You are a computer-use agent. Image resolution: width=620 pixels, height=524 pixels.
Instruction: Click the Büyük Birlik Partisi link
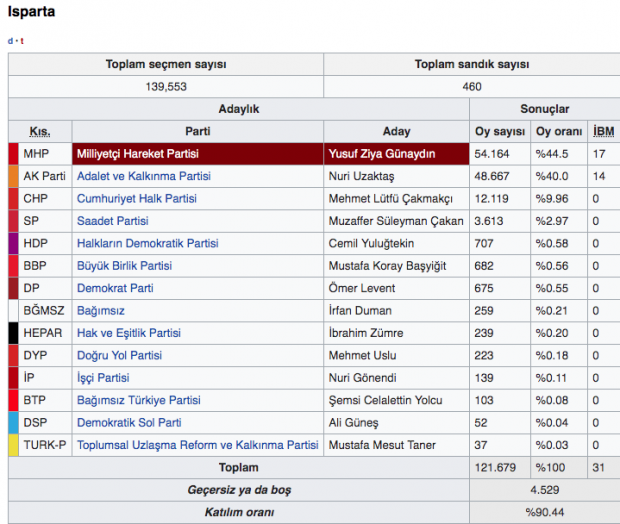tap(124, 266)
